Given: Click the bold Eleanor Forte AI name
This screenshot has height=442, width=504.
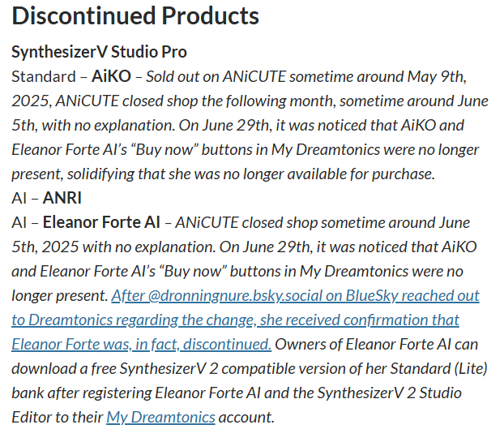Looking at the screenshot, I should click(100, 222).
